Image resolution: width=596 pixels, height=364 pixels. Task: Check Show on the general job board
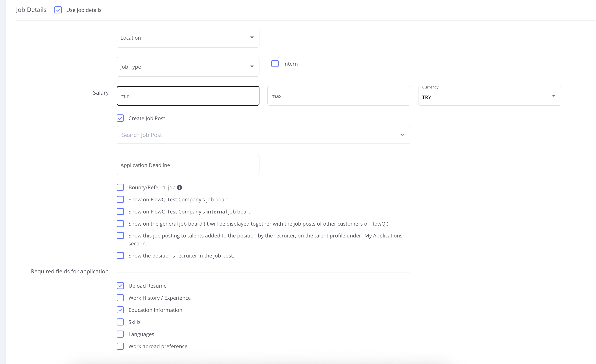tap(120, 224)
